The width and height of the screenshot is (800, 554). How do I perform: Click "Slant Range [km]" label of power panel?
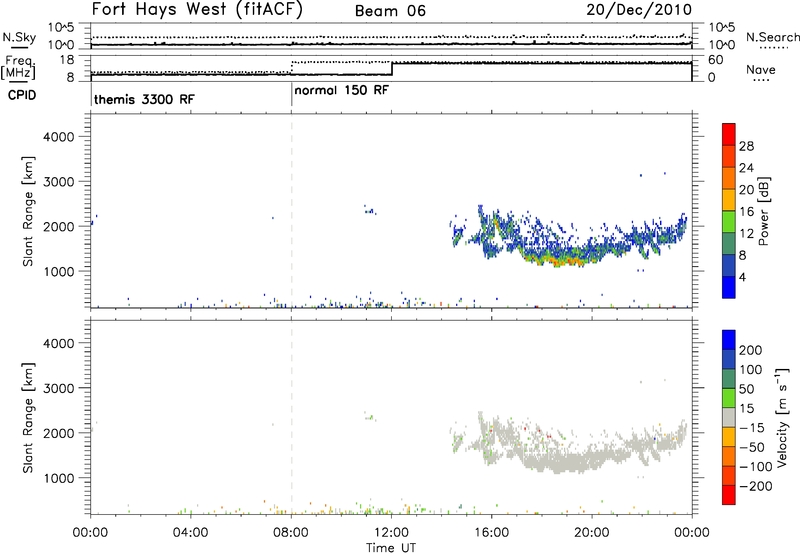tap(28, 211)
